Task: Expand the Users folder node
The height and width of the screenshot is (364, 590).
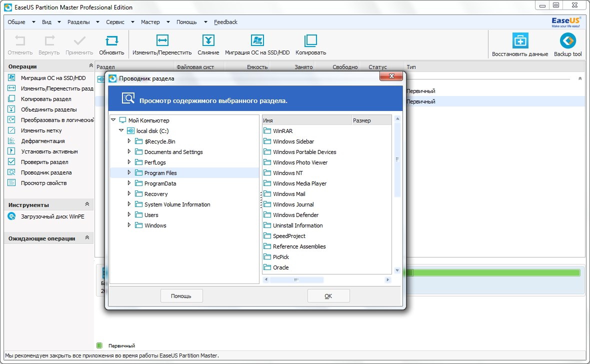Action: click(129, 215)
